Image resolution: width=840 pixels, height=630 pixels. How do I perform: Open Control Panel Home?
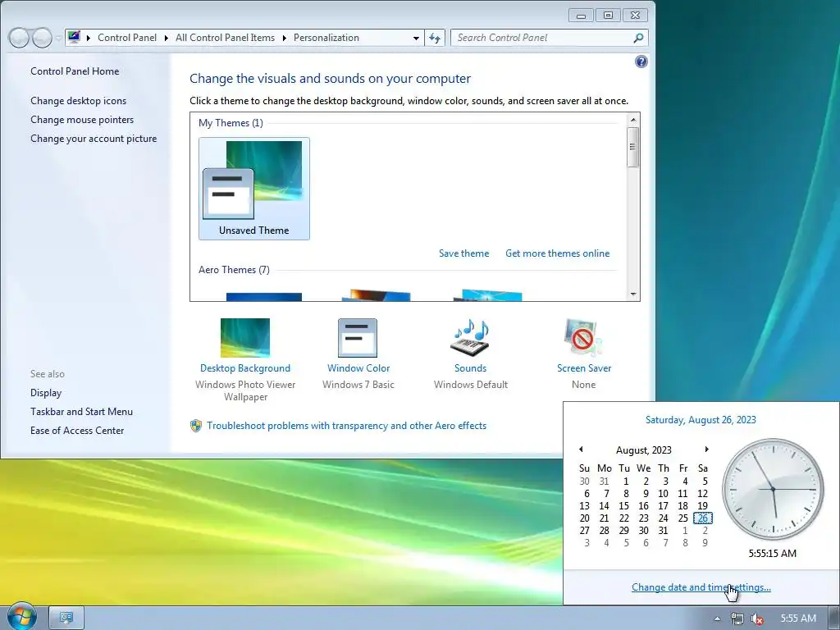75,71
